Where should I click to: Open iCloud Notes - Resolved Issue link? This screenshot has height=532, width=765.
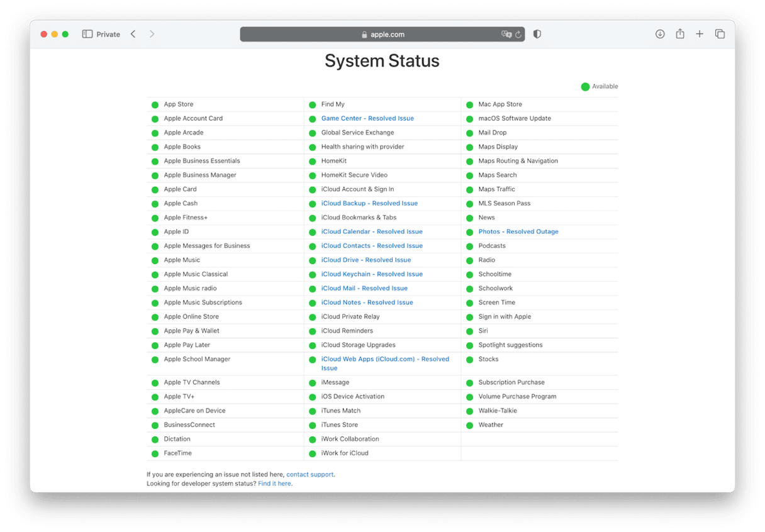[x=367, y=302]
